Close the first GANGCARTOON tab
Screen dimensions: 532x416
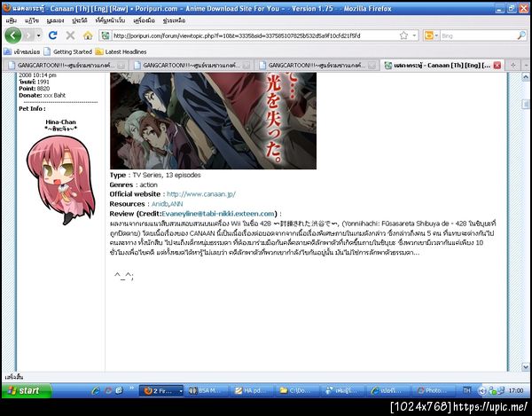coord(121,66)
